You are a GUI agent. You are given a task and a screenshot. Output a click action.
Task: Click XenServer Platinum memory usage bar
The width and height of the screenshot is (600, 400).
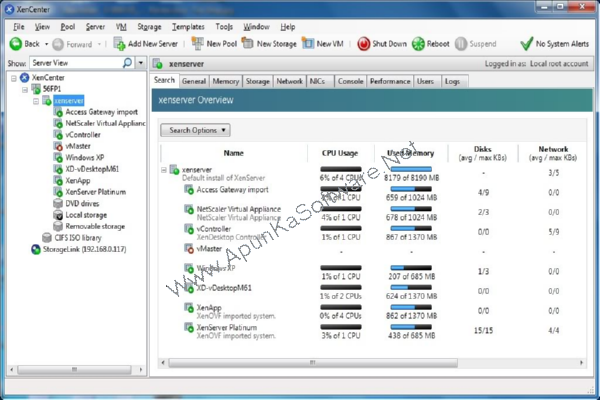pos(411,327)
